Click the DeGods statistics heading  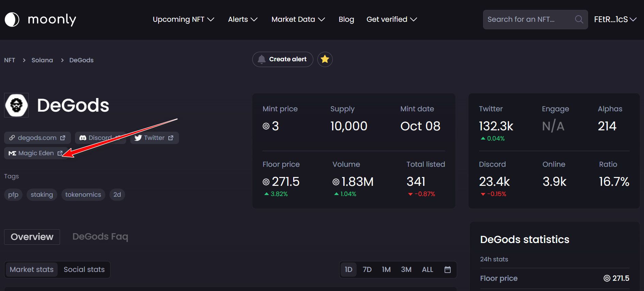[525, 240]
